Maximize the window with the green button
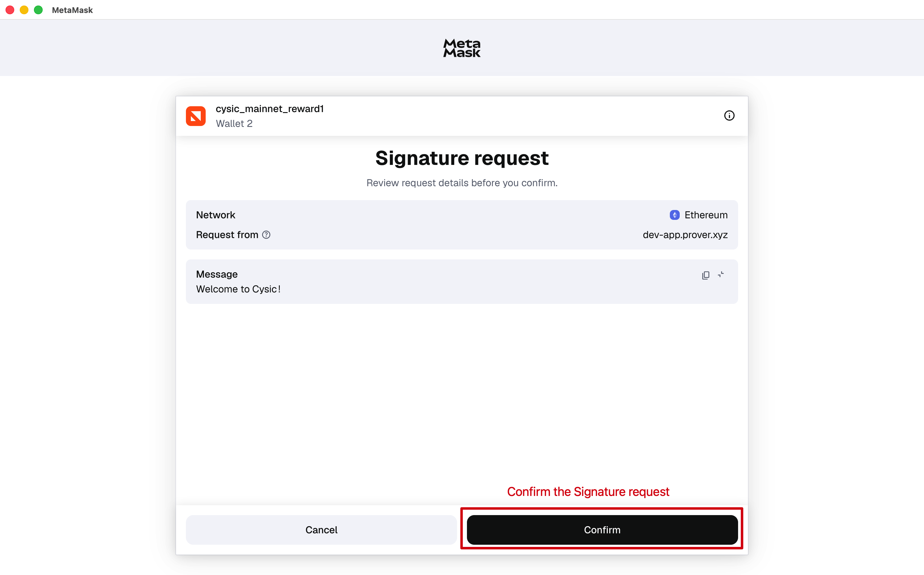 pos(38,10)
